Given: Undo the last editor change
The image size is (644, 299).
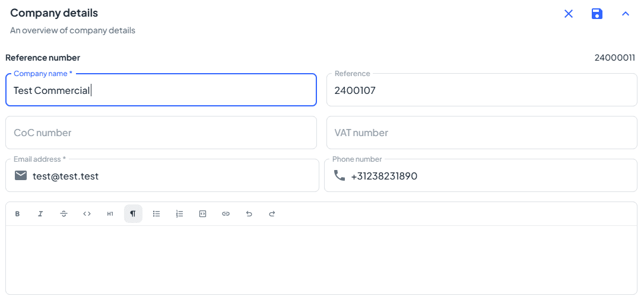Looking at the screenshot, I should [249, 214].
